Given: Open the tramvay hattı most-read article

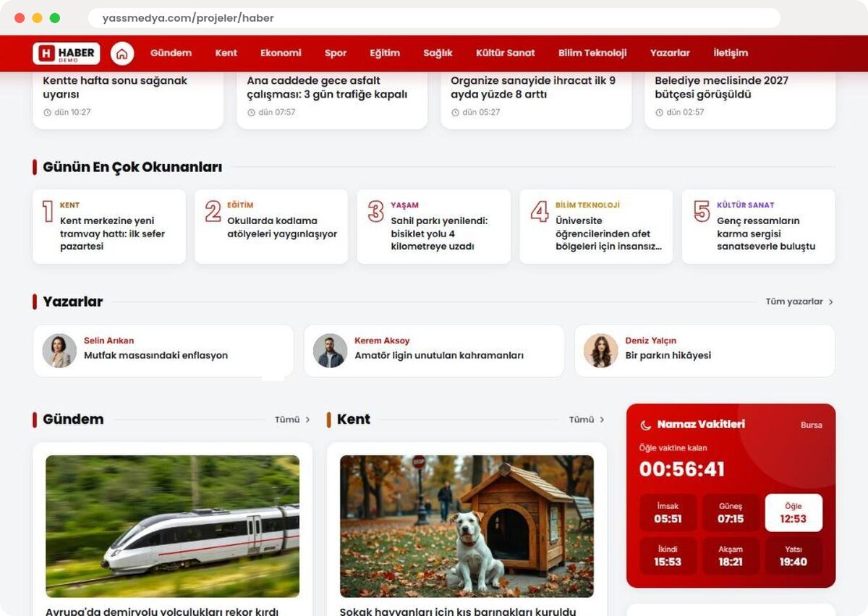Looking at the screenshot, I should click(x=109, y=227).
